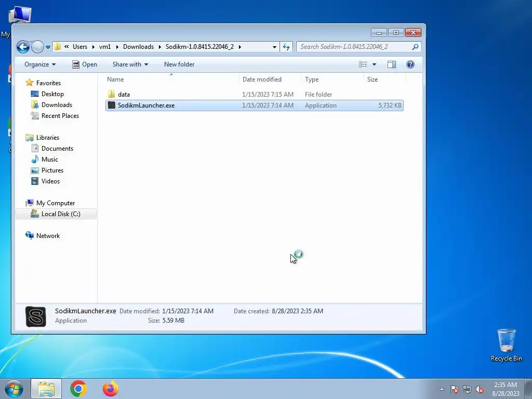Select SodikmLauncher.exe file name
This screenshot has height=399, width=532.
[146, 105]
